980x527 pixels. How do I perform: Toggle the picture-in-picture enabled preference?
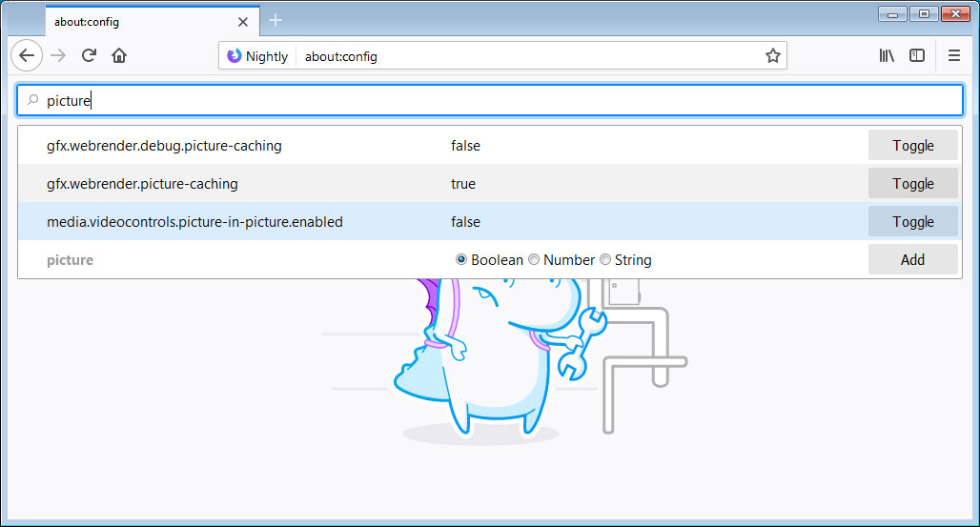(x=912, y=222)
